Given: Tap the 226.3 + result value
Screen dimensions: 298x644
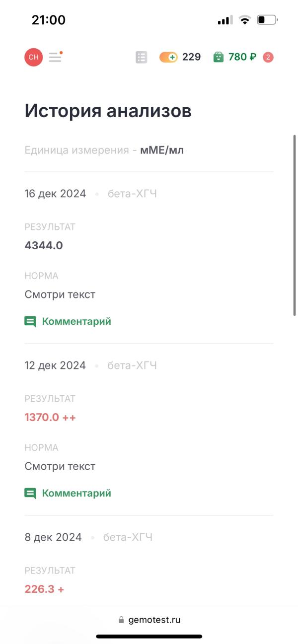Looking at the screenshot, I should [44, 589].
